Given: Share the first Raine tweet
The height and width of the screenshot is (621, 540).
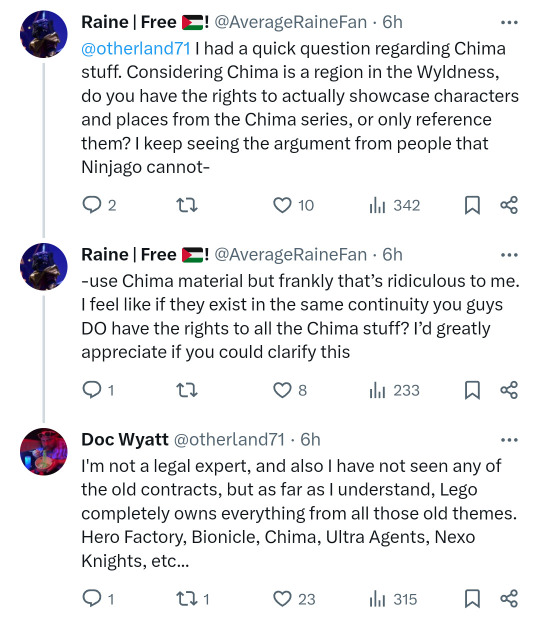Looking at the screenshot, I should coord(509,205).
